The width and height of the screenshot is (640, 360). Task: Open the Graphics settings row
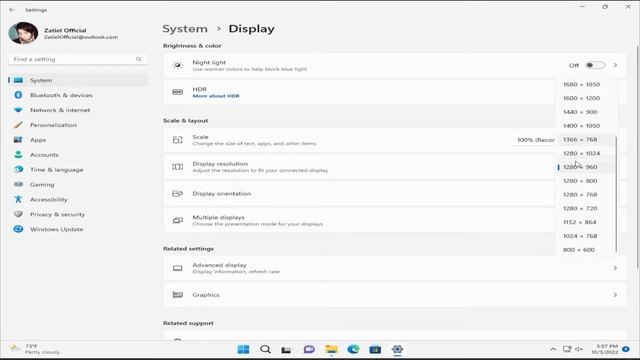[x=395, y=295]
